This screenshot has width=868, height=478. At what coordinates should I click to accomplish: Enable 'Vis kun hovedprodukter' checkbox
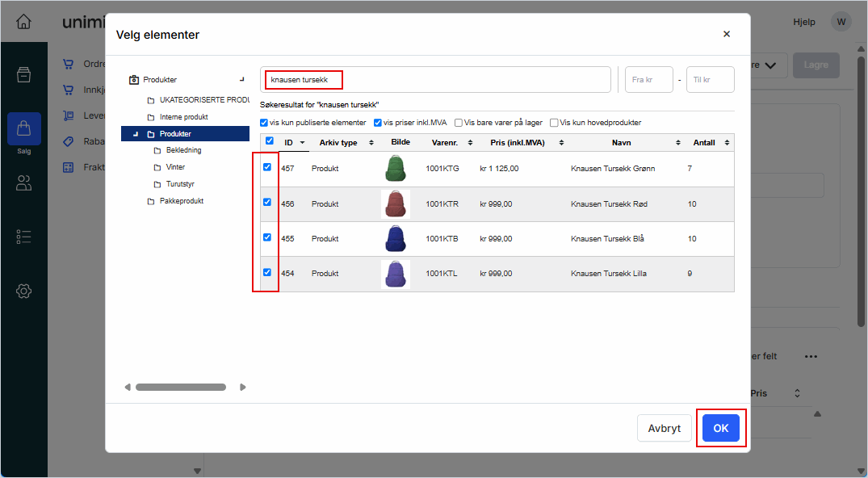(x=554, y=123)
